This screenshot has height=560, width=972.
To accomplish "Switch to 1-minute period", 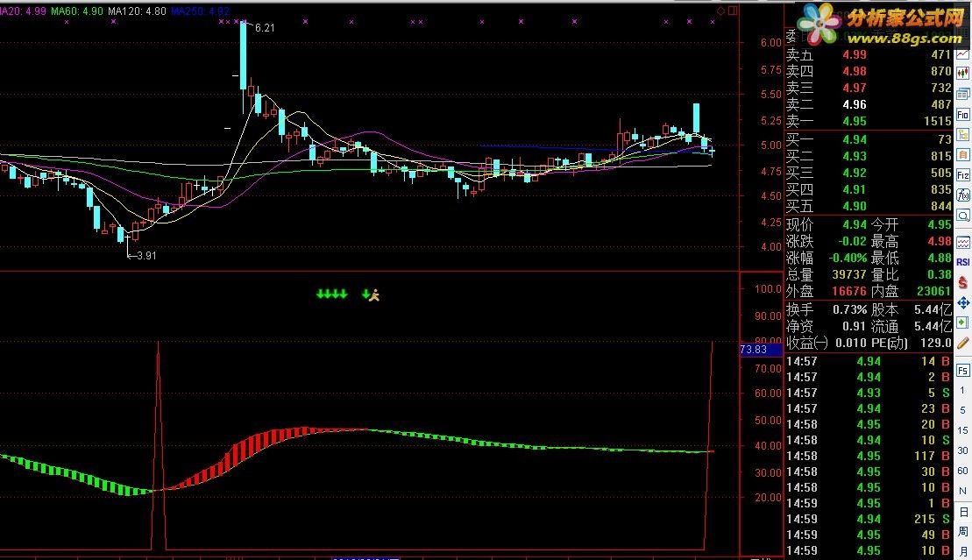I will pyautogui.click(x=962, y=390).
